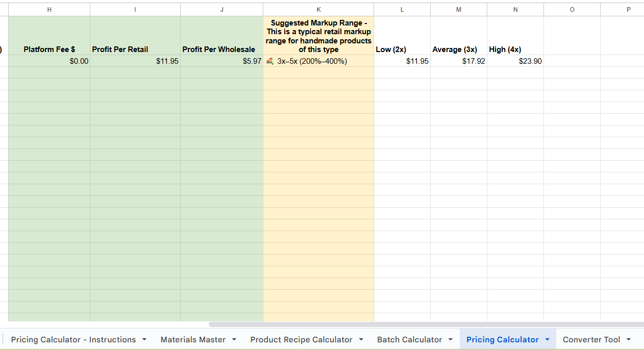The height and width of the screenshot is (350, 644).
Task: Open the Converter Tool tab dropdown arrow
Action: click(629, 340)
